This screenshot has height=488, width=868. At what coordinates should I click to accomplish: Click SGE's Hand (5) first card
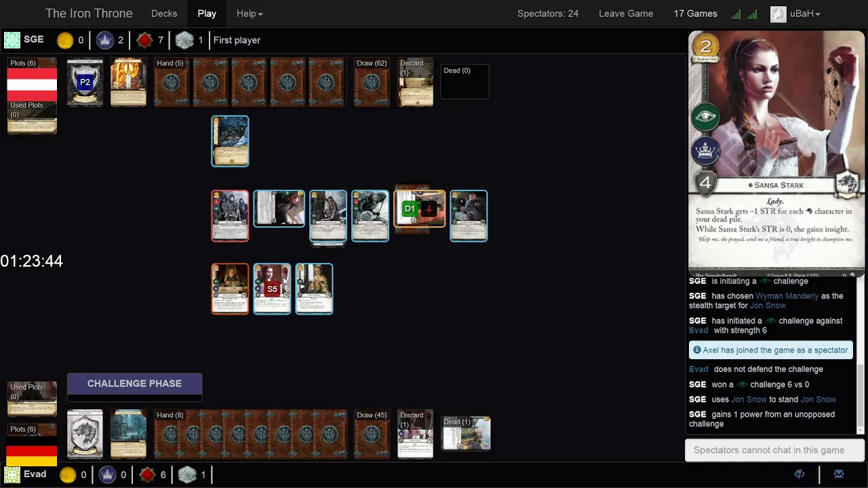(x=172, y=83)
